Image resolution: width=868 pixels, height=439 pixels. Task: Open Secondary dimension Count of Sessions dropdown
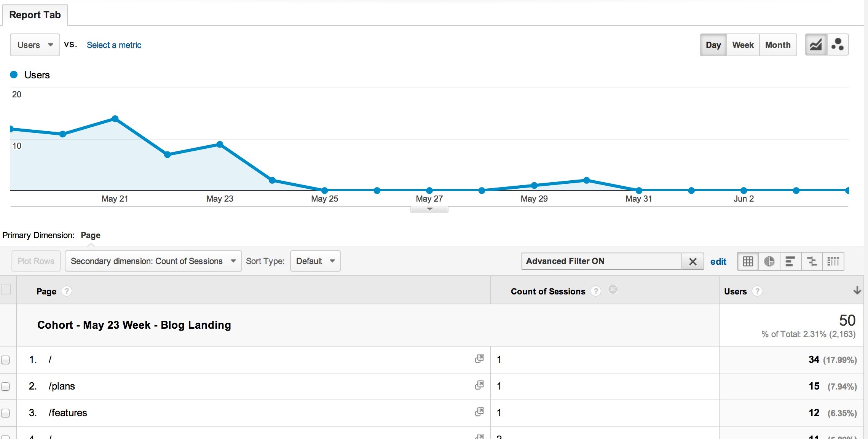153,261
